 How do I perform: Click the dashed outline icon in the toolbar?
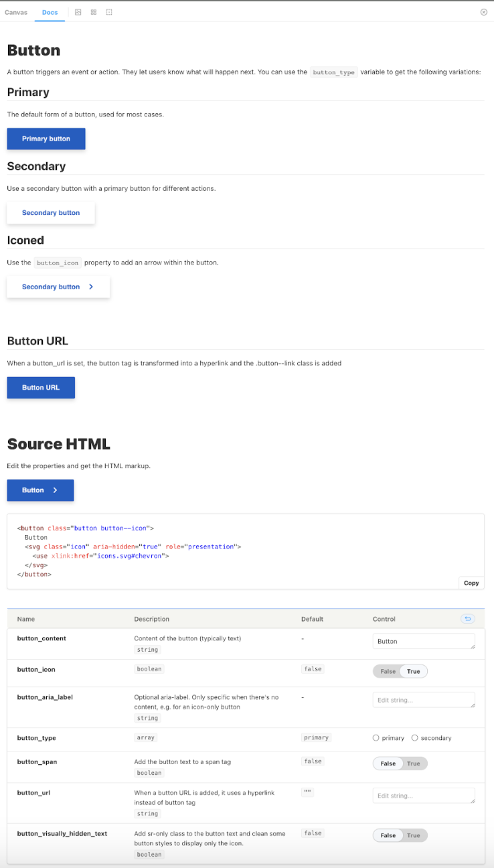tap(109, 12)
